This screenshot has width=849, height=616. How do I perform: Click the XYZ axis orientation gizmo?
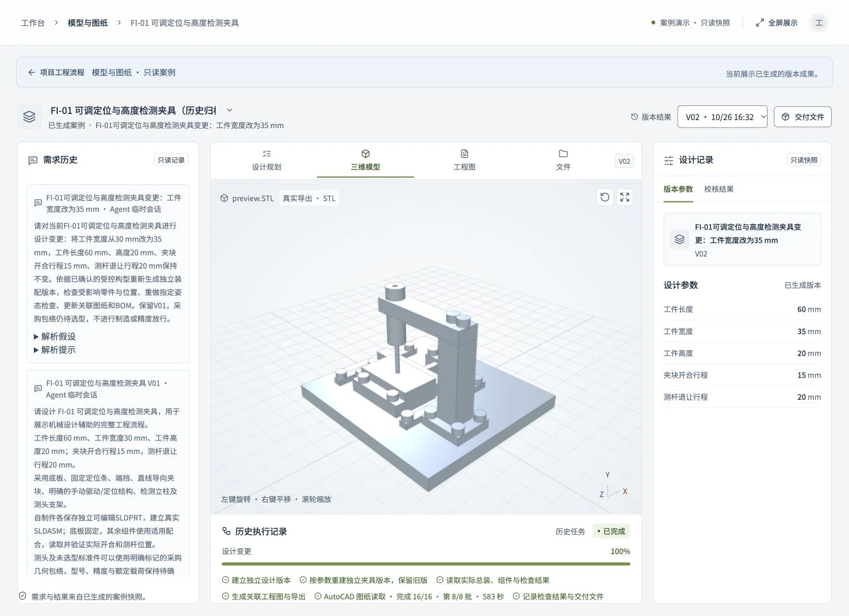[x=613, y=486]
